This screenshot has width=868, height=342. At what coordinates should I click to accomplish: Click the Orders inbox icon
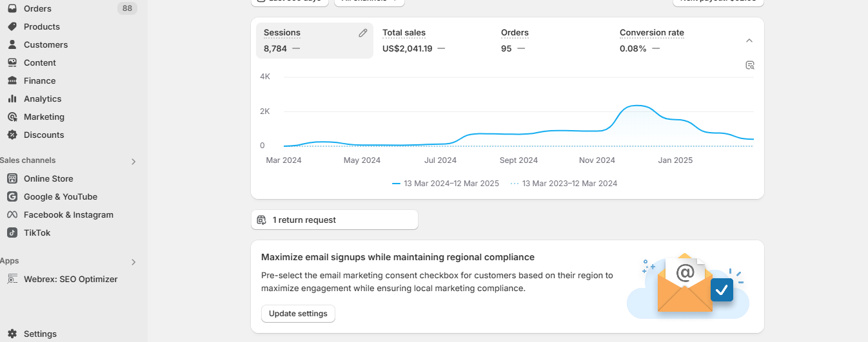point(12,8)
